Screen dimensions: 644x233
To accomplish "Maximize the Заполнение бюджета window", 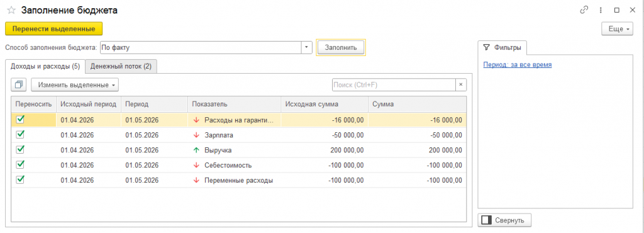I will (x=616, y=10).
